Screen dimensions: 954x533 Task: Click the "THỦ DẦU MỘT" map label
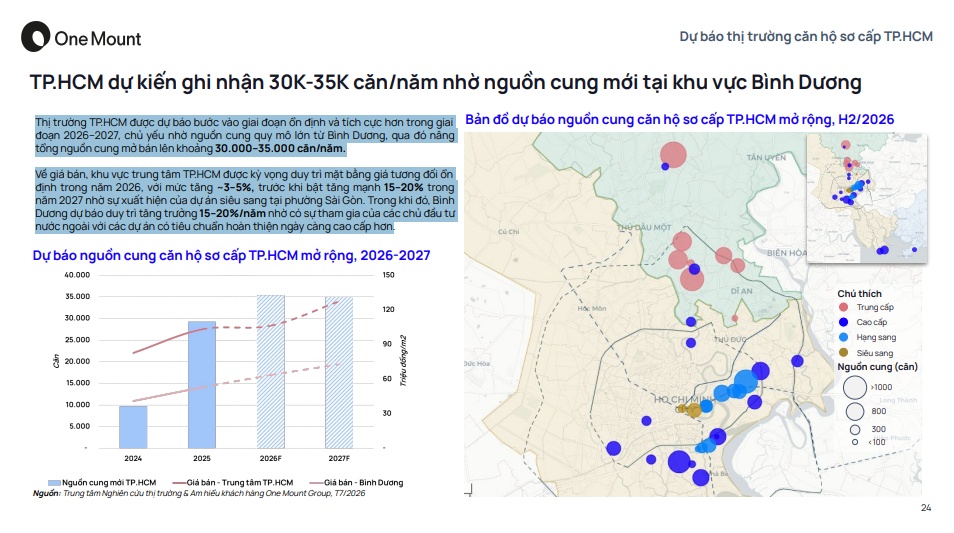click(644, 228)
